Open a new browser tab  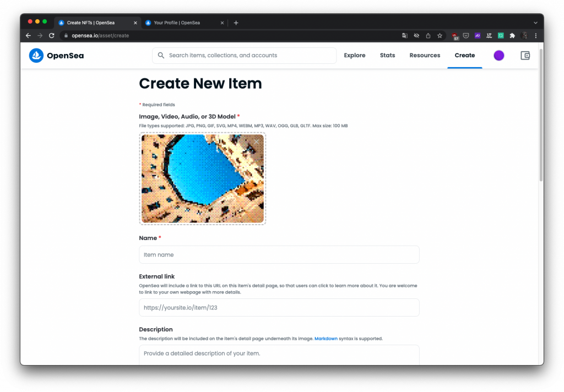point(236,23)
